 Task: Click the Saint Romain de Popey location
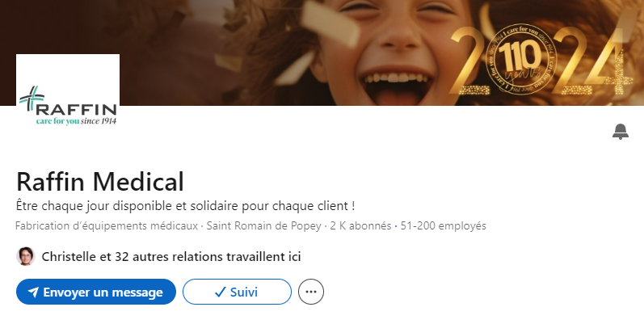tap(263, 226)
